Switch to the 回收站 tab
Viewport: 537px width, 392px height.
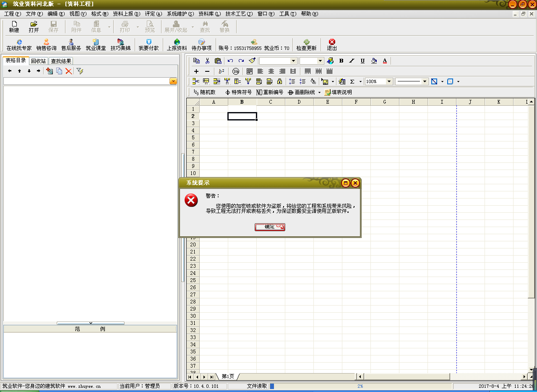coord(39,61)
